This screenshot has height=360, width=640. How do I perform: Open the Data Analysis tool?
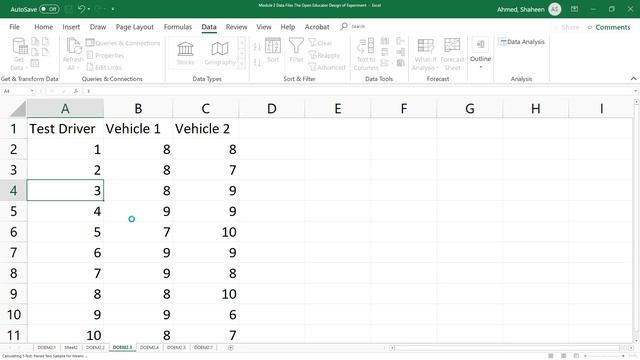point(521,42)
